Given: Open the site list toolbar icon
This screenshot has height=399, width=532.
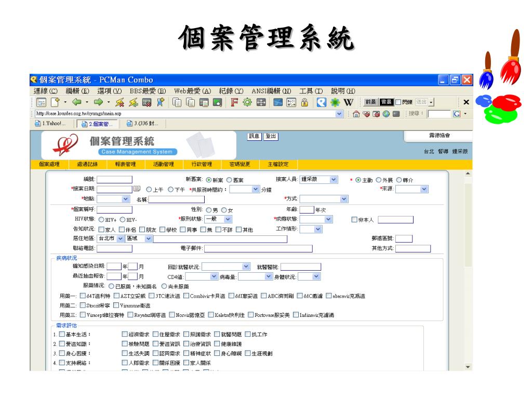Looking at the screenshot, I should click(x=42, y=102).
